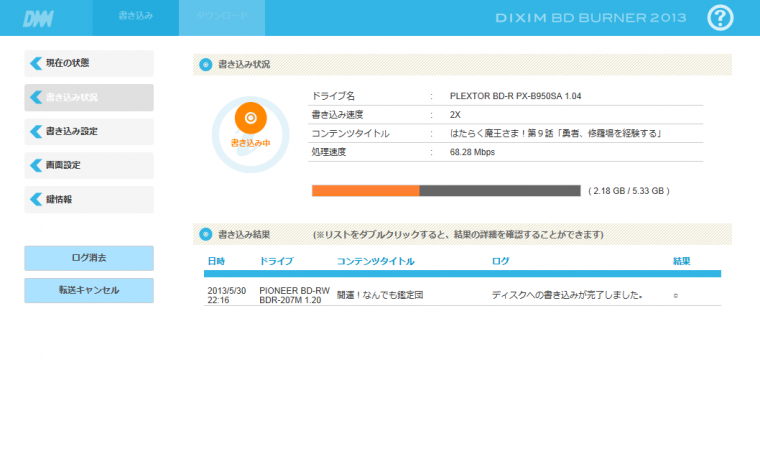Image resolution: width=760 pixels, height=454 pixels.
Task: Open the 現在の状態 sidebar item
Action: 89,63
